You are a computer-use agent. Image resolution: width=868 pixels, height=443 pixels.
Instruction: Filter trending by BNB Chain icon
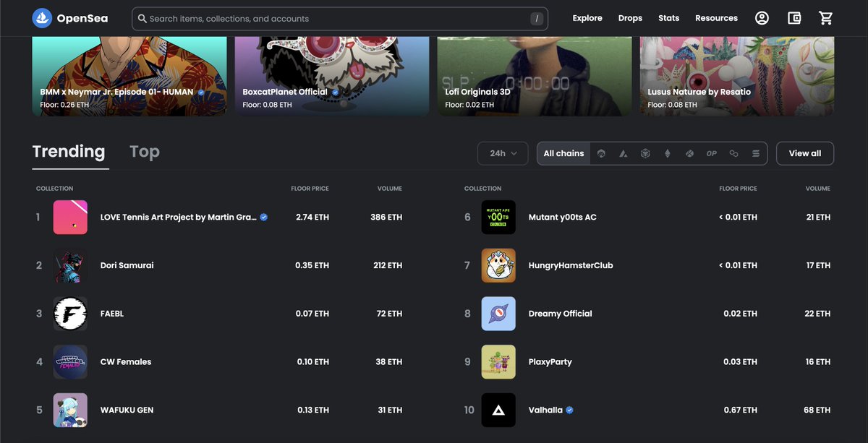(x=645, y=153)
